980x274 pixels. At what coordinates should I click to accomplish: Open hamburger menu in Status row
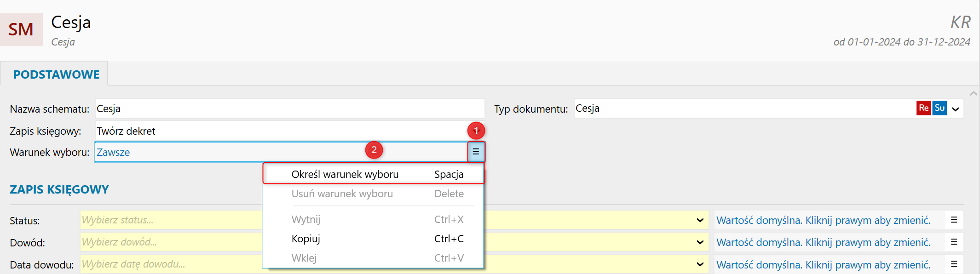tap(954, 220)
